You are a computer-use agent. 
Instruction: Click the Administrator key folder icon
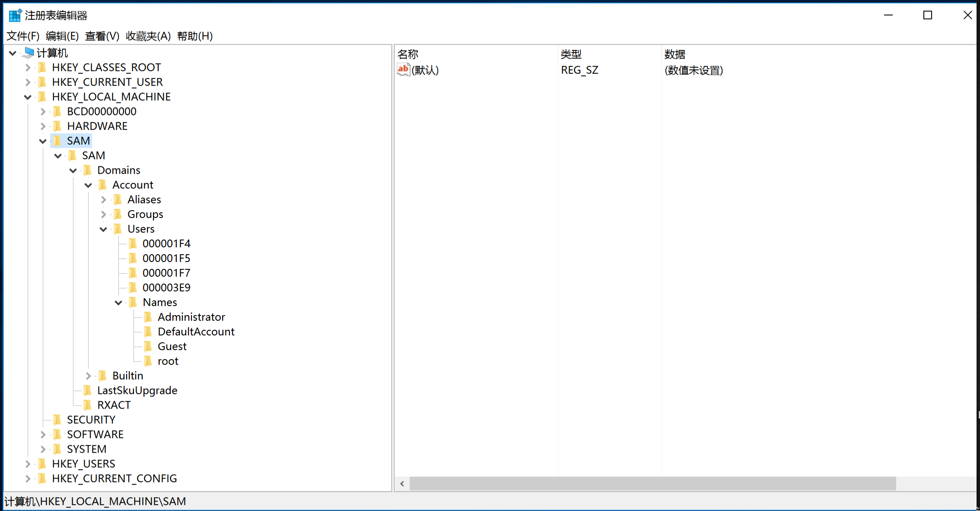coord(148,317)
